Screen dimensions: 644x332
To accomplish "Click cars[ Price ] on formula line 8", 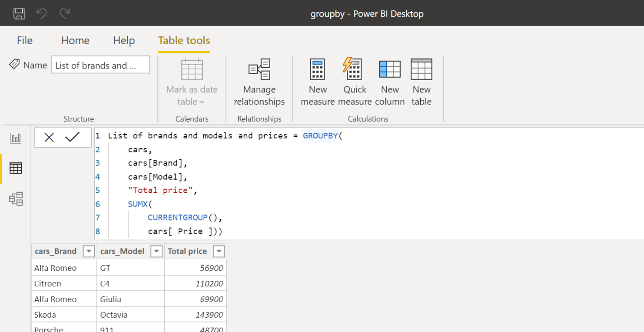I will [x=180, y=231].
